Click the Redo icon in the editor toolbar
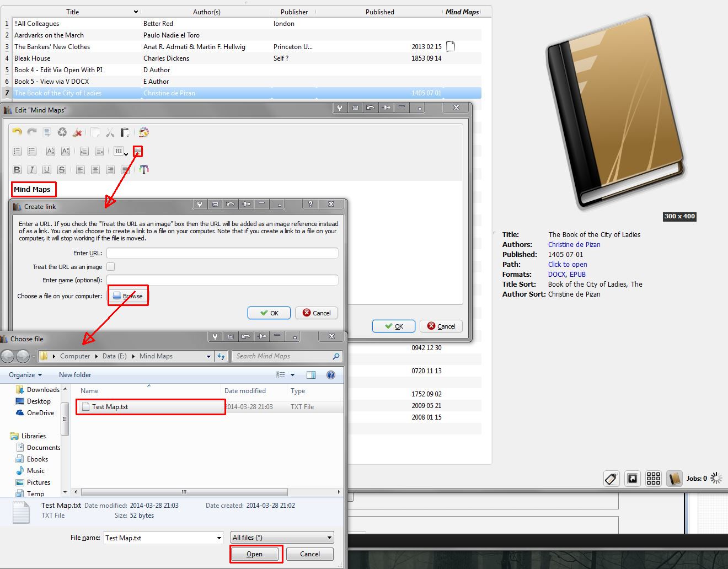Image resolution: width=728 pixels, height=569 pixels. tap(32, 132)
